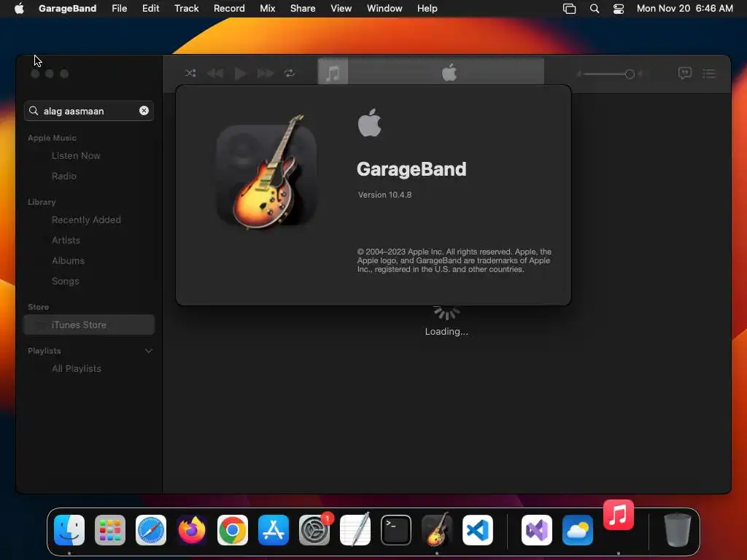Toggle shuffle in Music toolbar
The width and height of the screenshot is (747, 560).
tap(190, 74)
